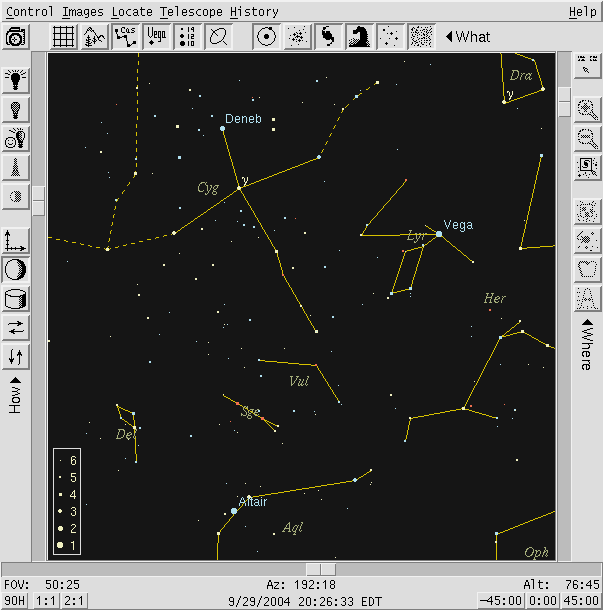Click the dotted field box icon on right

(587, 211)
